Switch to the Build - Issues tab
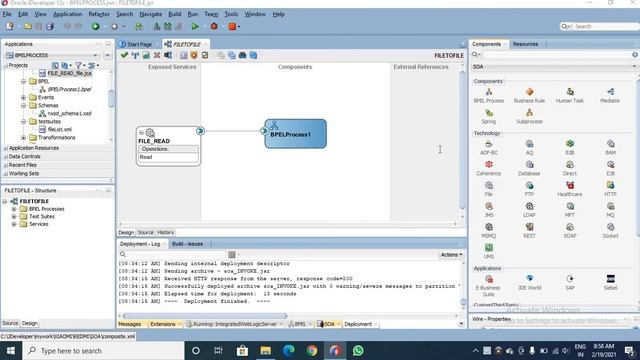The image size is (640, 360). click(187, 244)
